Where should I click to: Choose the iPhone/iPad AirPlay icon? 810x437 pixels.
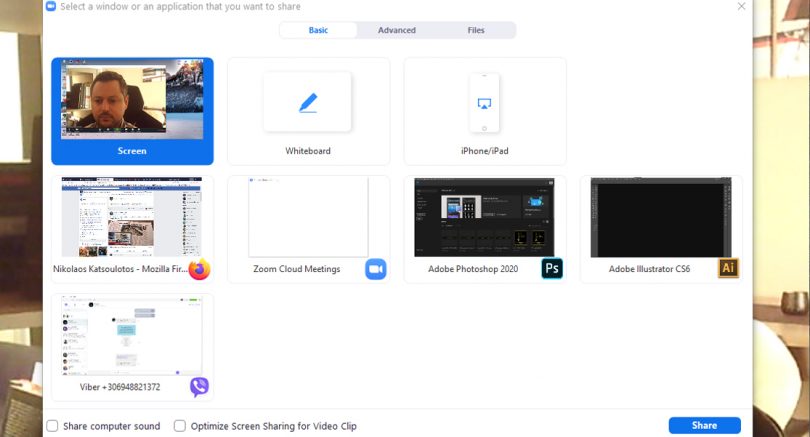484,103
